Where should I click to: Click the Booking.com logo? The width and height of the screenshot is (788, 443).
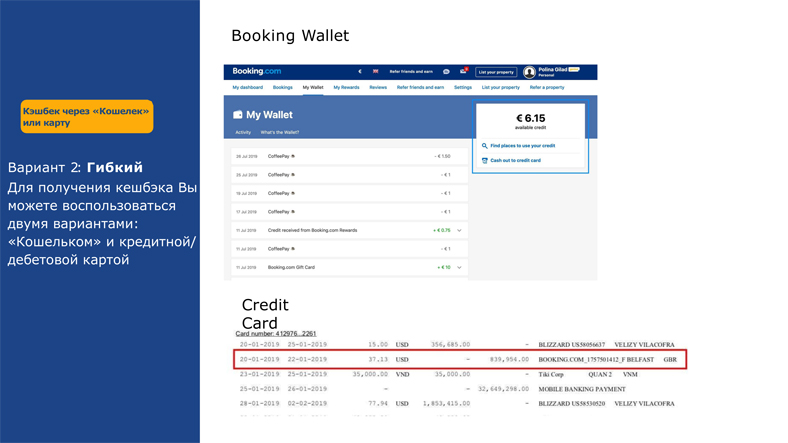pos(256,71)
